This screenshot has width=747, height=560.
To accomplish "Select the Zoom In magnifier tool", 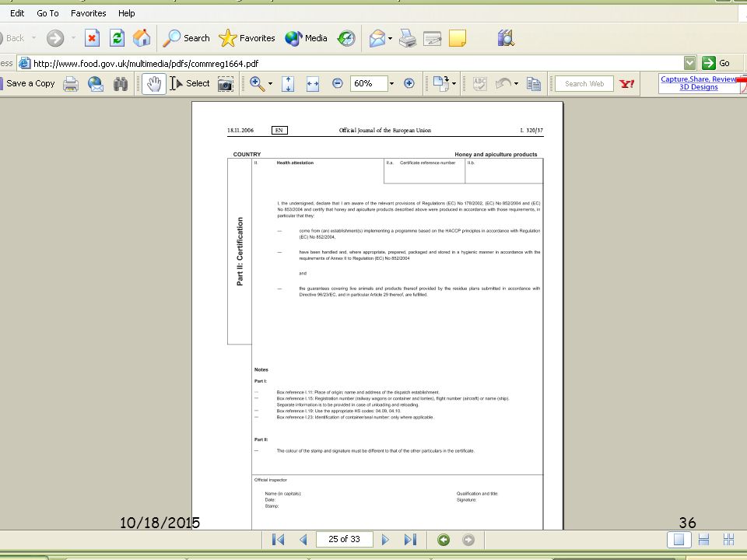I will click(x=257, y=84).
